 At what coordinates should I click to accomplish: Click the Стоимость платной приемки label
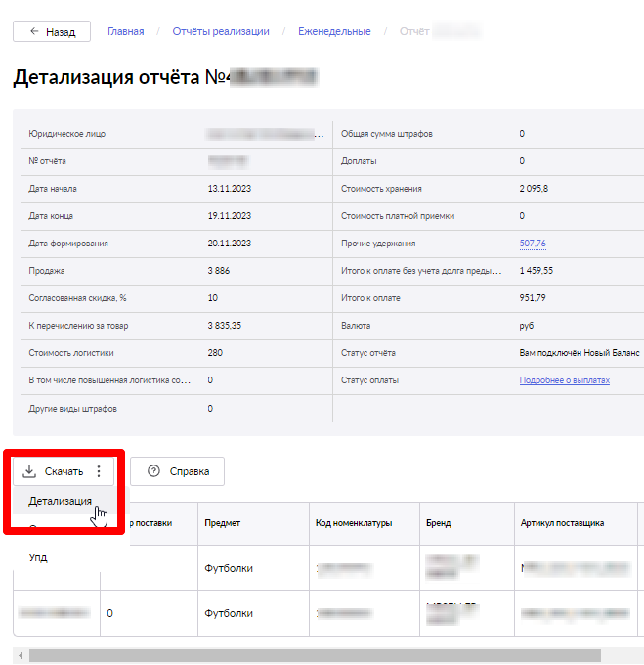click(x=398, y=216)
